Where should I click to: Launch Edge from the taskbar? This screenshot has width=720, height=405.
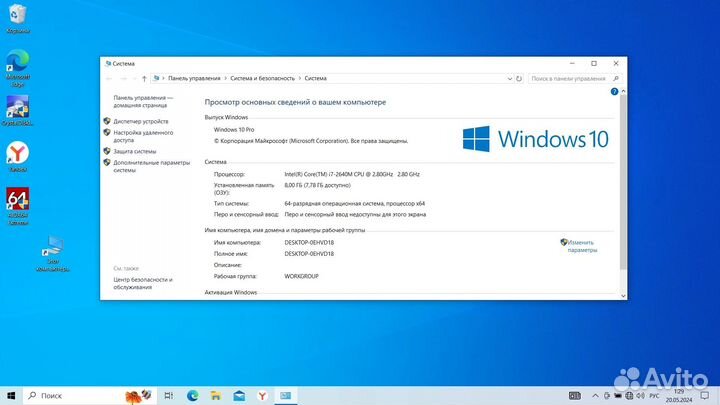coord(192,395)
